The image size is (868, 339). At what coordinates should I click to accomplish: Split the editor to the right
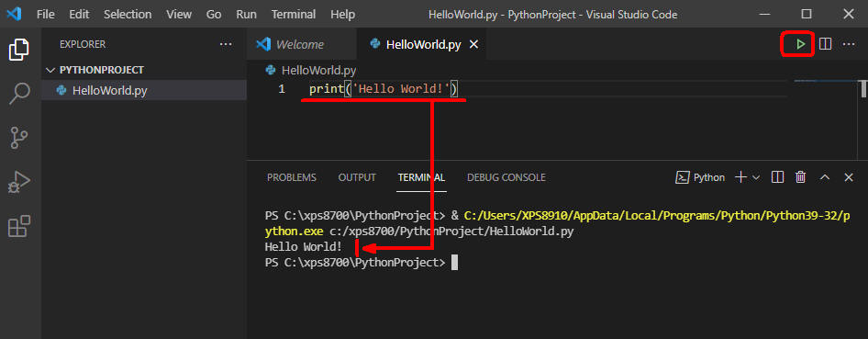coord(826,44)
